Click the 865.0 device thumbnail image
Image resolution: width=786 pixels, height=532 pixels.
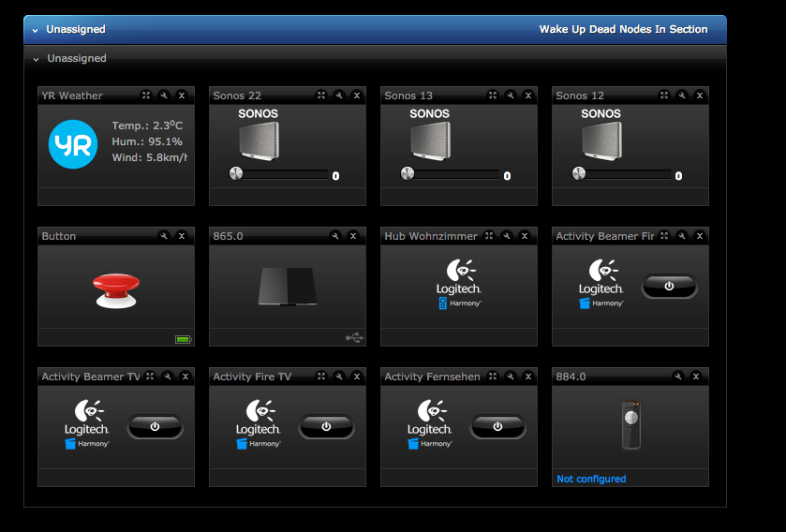[x=288, y=286]
